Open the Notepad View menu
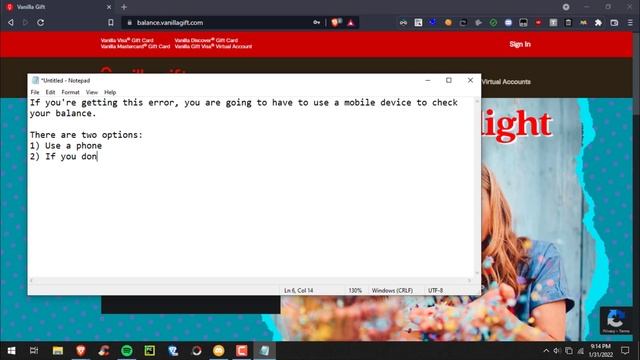The width and height of the screenshot is (640, 360). [92, 92]
